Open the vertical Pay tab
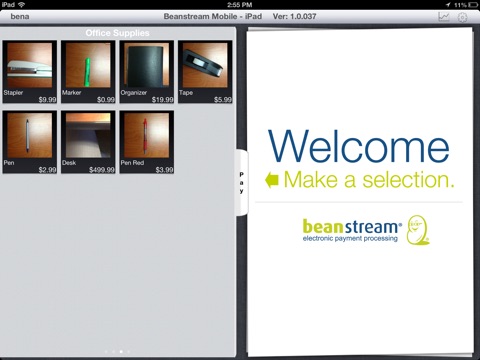Viewport: 480px width, 360px height. [242, 183]
